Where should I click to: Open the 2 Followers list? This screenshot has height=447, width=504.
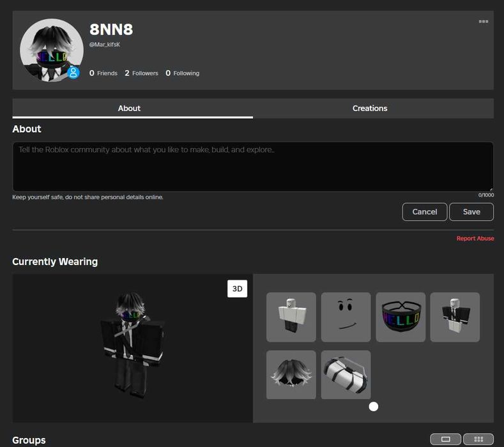click(141, 73)
